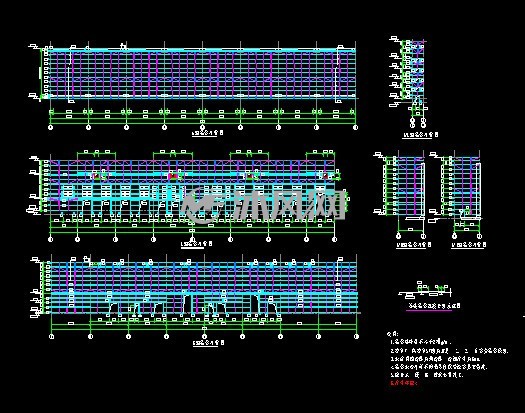Click the purple-underlined title of the node detail
This screenshot has height=413, width=525.
coord(434,306)
